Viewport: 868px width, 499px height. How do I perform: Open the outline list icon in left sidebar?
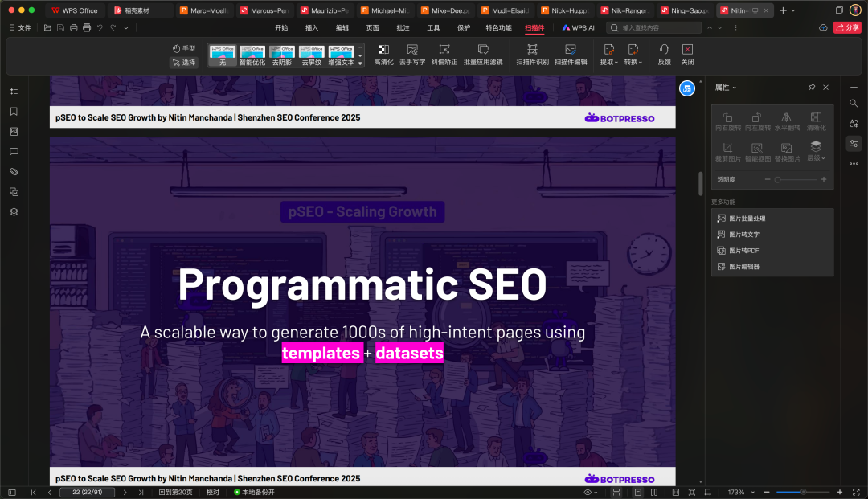[x=14, y=92]
